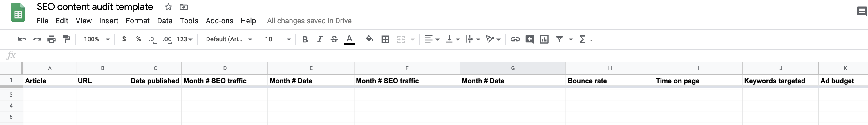Open the comments history icon

[861, 12]
